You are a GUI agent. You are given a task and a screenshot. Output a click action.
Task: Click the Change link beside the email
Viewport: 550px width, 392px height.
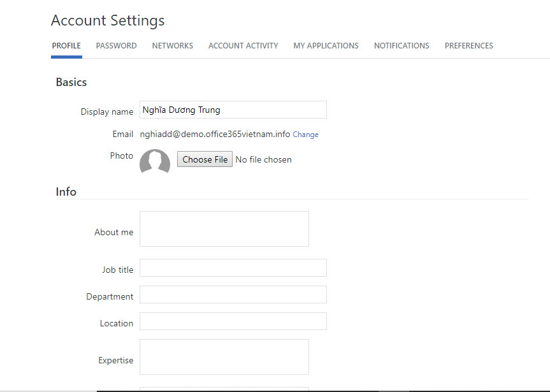(305, 134)
